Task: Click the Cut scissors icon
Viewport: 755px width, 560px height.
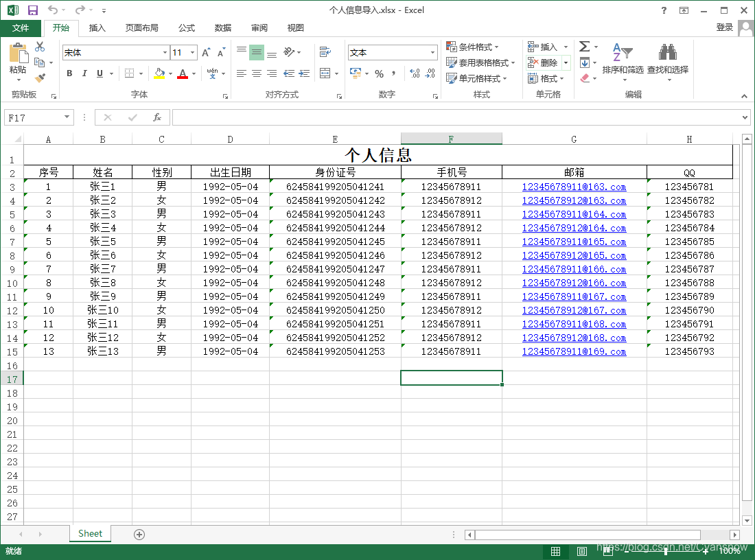Action: pos(40,46)
